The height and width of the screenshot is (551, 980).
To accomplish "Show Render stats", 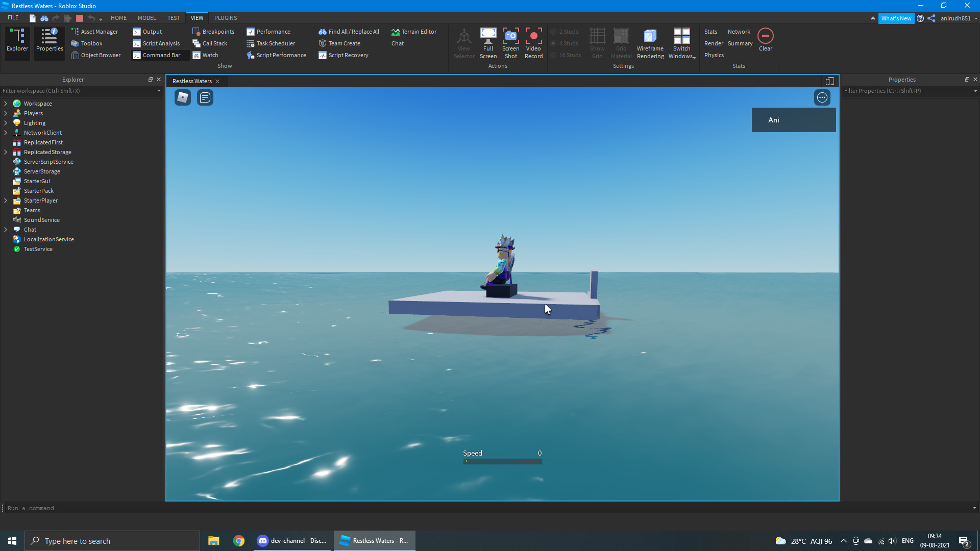I will coord(714,43).
